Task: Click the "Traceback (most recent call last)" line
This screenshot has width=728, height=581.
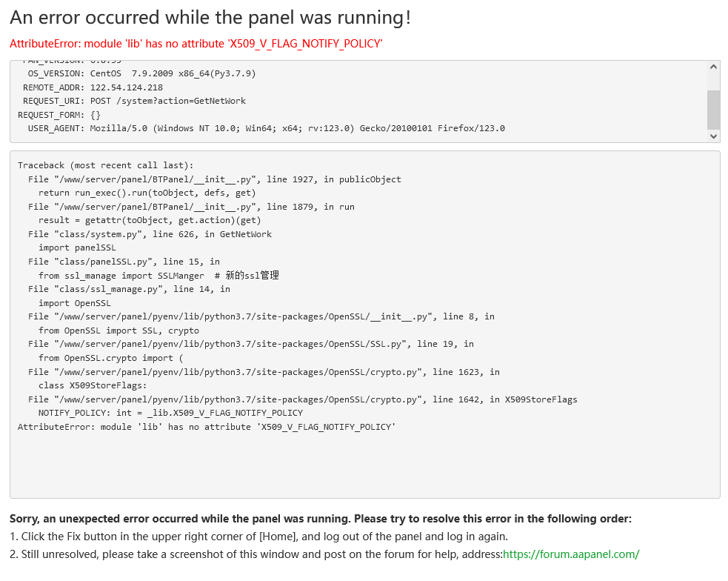Action: coord(105,165)
